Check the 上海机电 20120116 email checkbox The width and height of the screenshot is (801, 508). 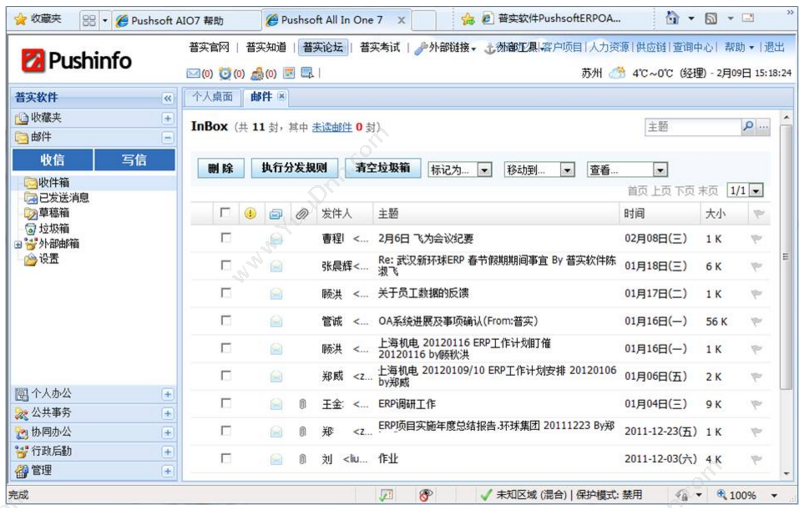pos(226,348)
